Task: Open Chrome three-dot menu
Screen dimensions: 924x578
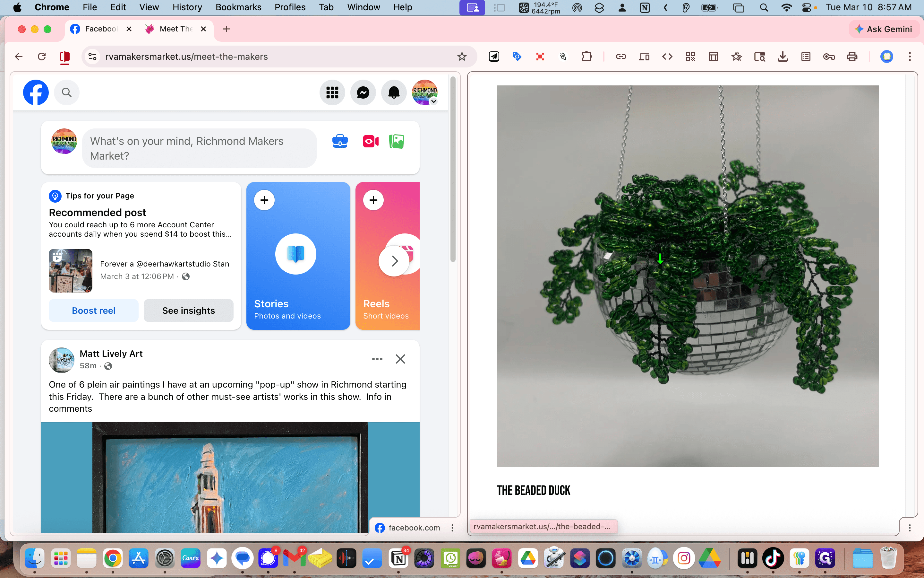Action: [x=910, y=57]
